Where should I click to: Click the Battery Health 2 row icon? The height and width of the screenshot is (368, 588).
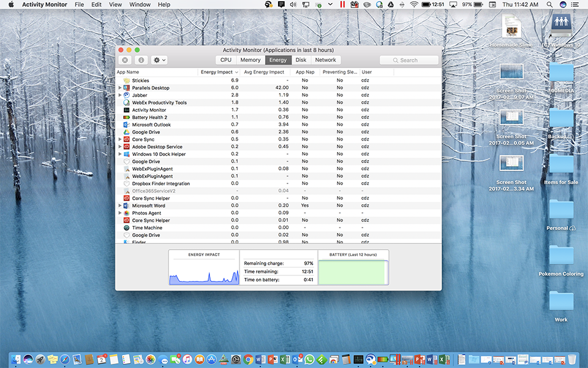click(127, 117)
